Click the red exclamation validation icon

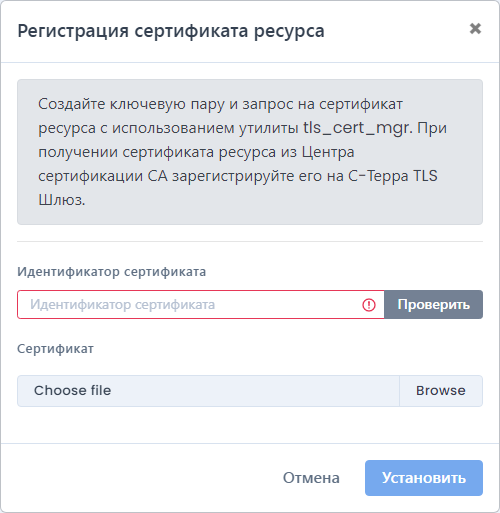pyautogui.click(x=369, y=305)
